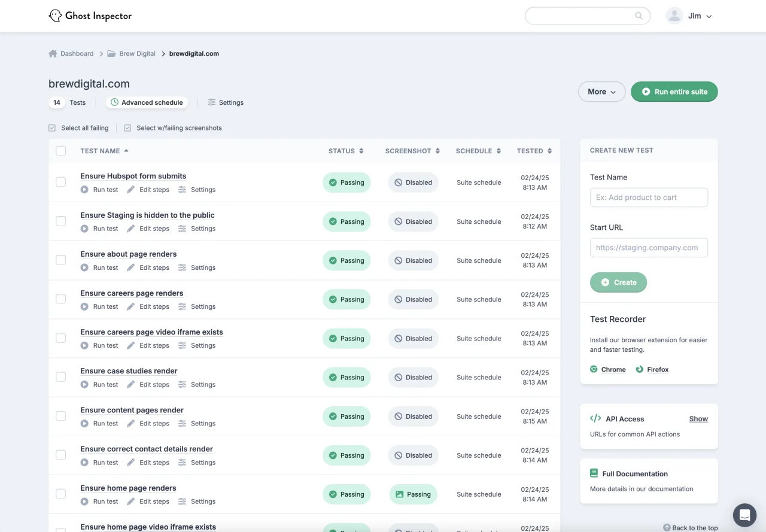
Task: Check Select w/failing screenshots checkbox
Action: click(127, 128)
